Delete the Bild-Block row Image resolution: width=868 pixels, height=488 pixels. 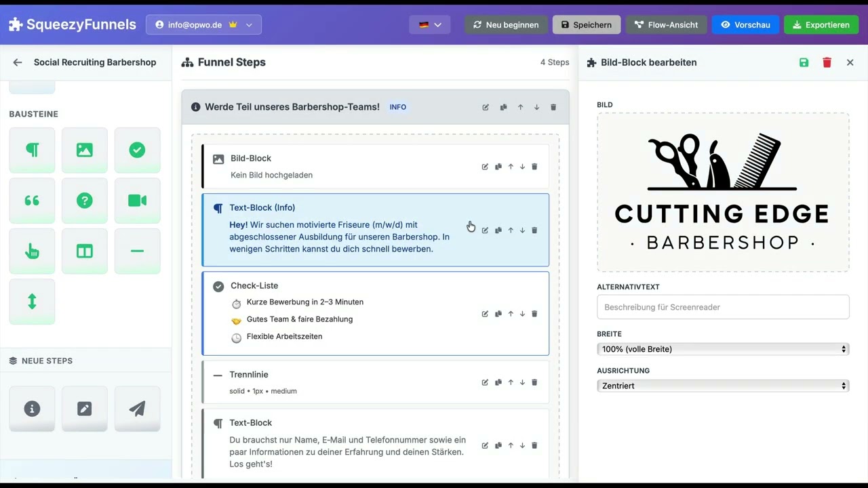click(x=534, y=167)
